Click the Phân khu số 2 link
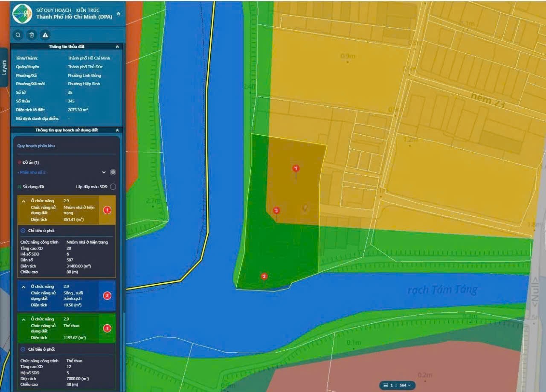The image size is (546, 392). click(x=32, y=172)
